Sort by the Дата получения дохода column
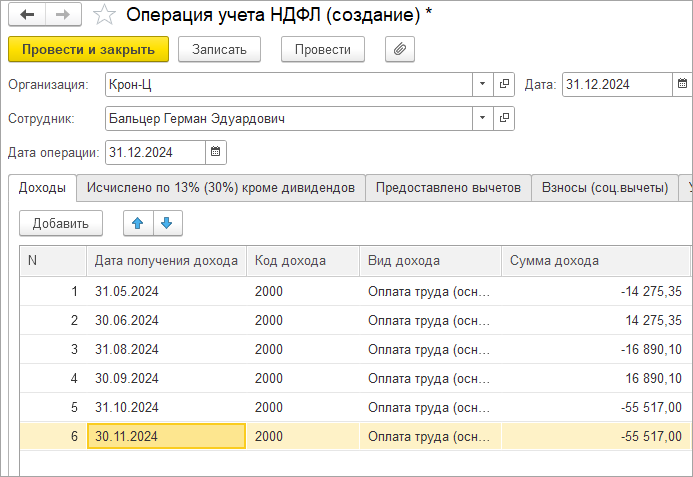 166,261
